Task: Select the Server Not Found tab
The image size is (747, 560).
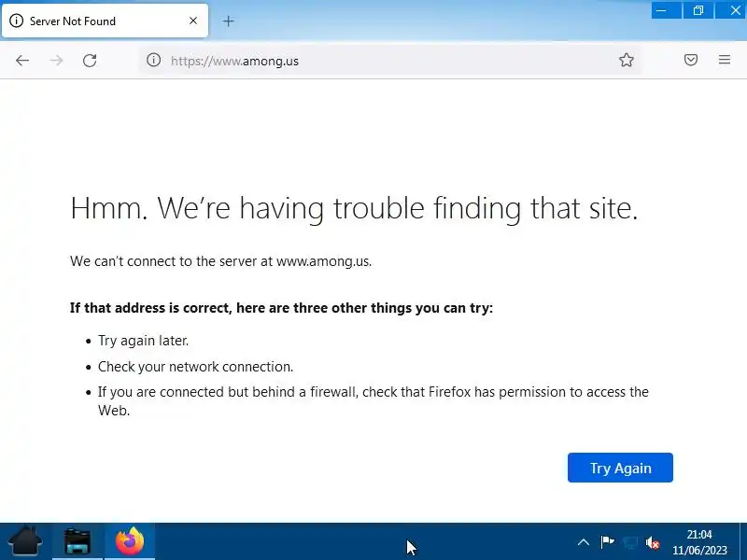Action: click(93, 21)
